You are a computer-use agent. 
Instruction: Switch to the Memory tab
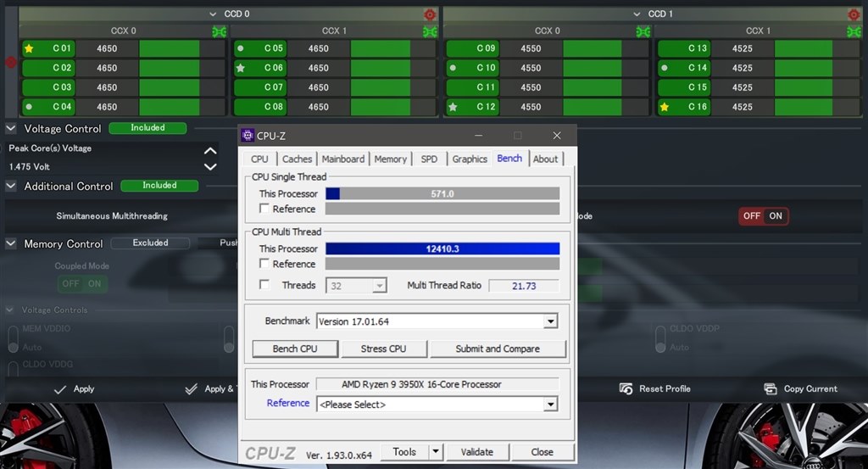(x=390, y=159)
